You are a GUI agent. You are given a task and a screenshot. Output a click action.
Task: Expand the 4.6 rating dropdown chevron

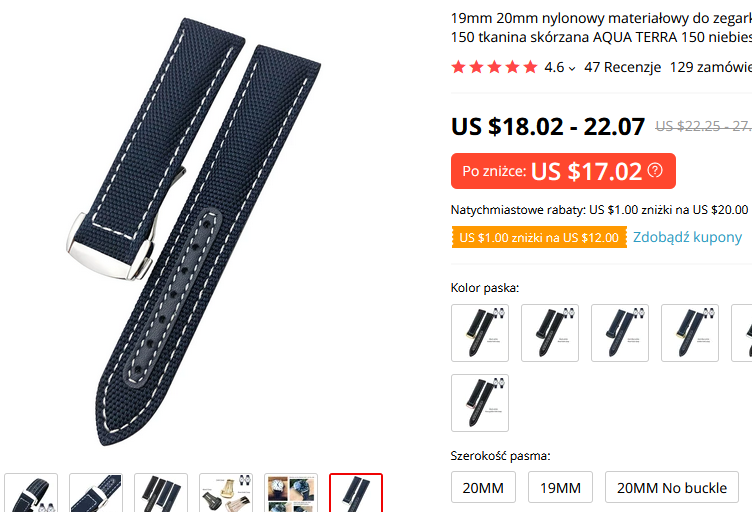pyautogui.click(x=572, y=69)
